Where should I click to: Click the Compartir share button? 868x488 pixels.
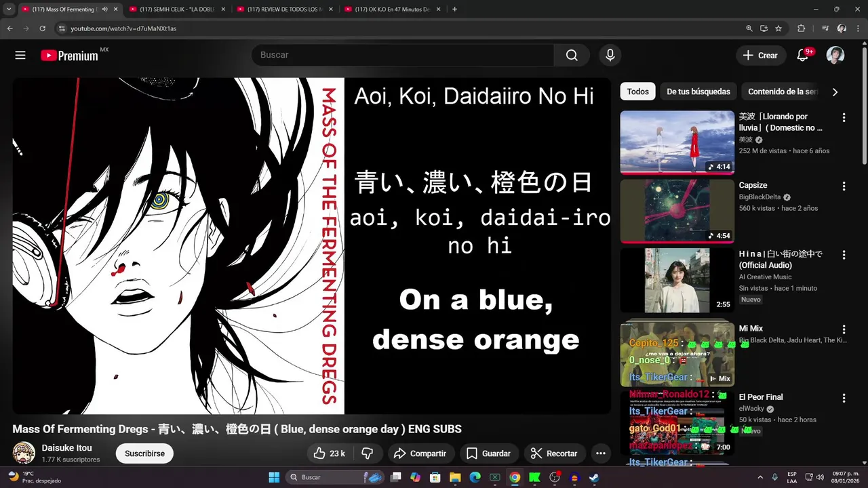pyautogui.click(x=420, y=453)
